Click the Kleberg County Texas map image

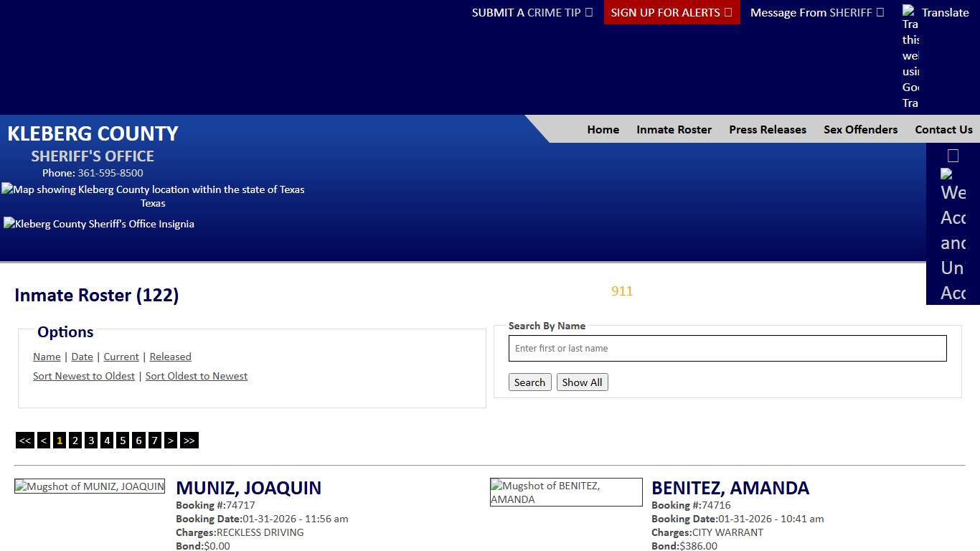153,189
